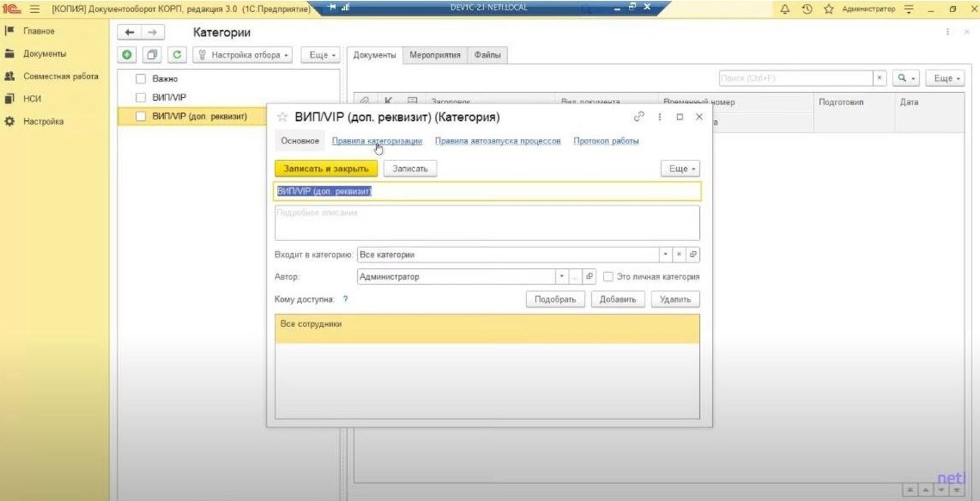Click the open icon beside Все категории field
This screenshot has width=980, height=501.
click(693, 255)
